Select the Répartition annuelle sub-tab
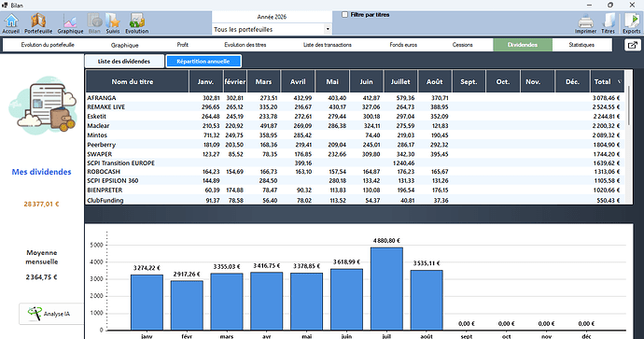Viewport: 644px width, 339px height. click(x=203, y=62)
